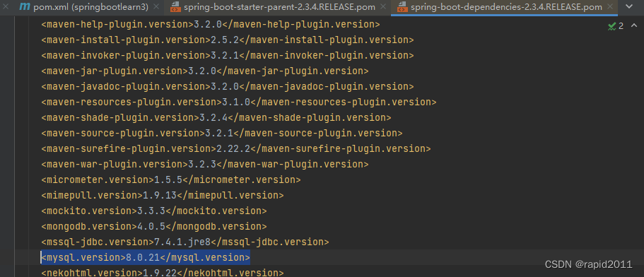The image size is (644, 277).
Task: Click mimepull.version 1.9.13 line
Action: point(162,195)
